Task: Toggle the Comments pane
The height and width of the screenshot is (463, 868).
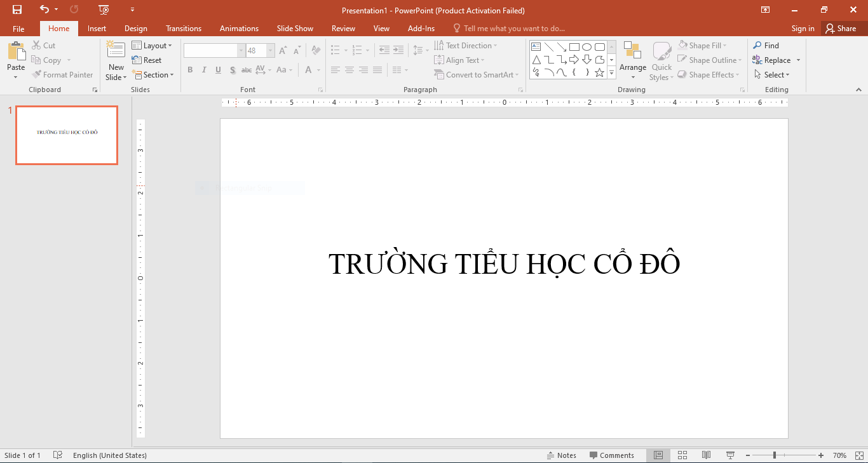Action: coord(611,455)
